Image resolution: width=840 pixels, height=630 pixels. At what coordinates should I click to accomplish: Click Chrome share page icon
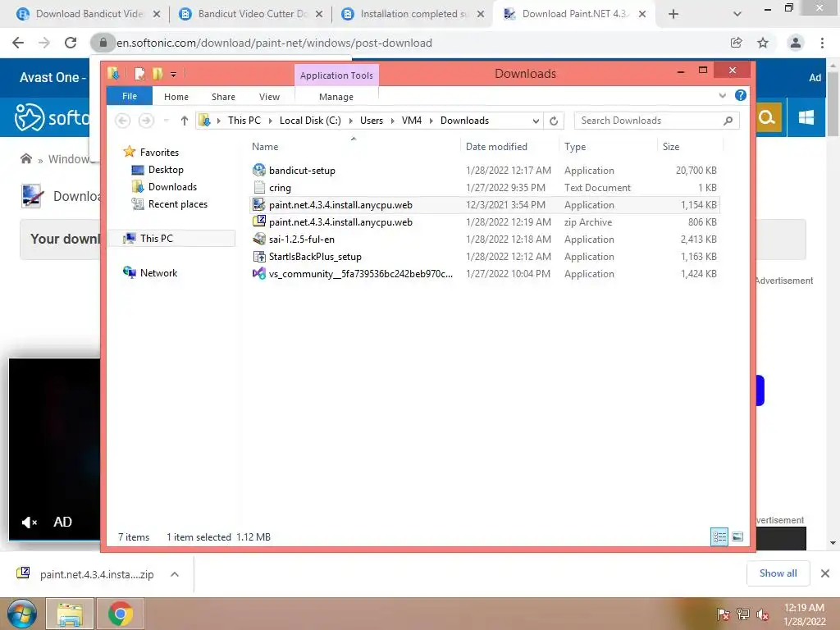point(736,43)
